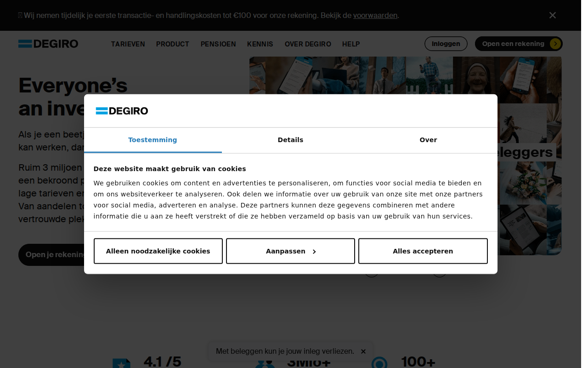This screenshot has height=368, width=588.
Task: Close the top promotional banner
Action: [553, 15]
